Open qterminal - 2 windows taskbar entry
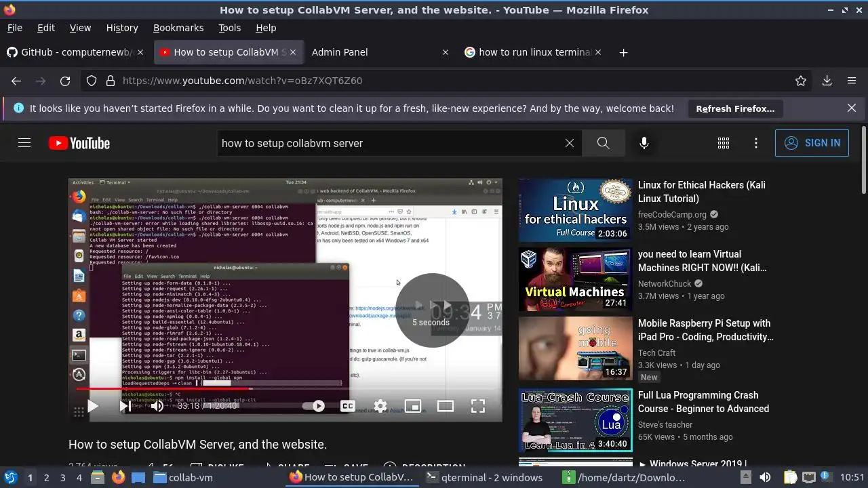Image resolution: width=868 pixels, height=488 pixels. (x=484, y=477)
